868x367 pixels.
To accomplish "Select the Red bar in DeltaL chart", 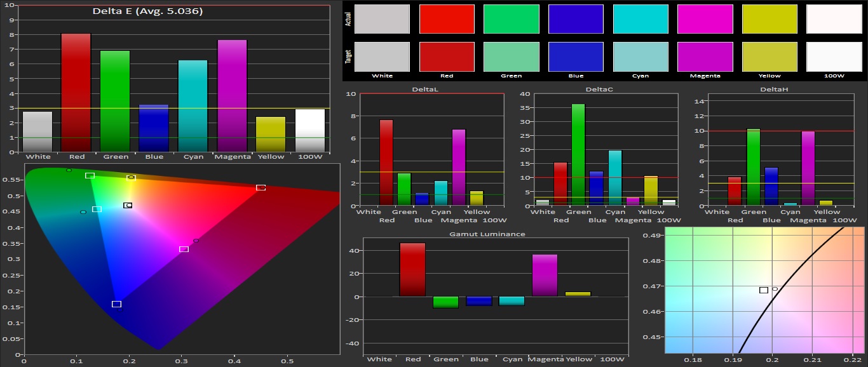I will point(386,162).
